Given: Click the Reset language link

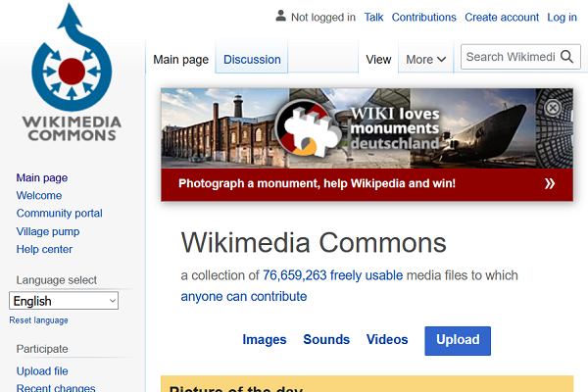Looking at the screenshot, I should tap(38, 320).
